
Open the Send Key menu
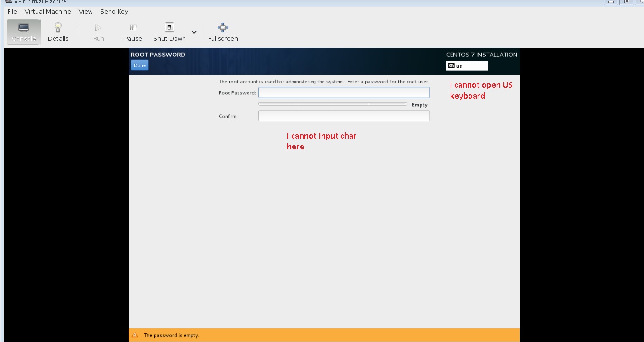point(114,11)
